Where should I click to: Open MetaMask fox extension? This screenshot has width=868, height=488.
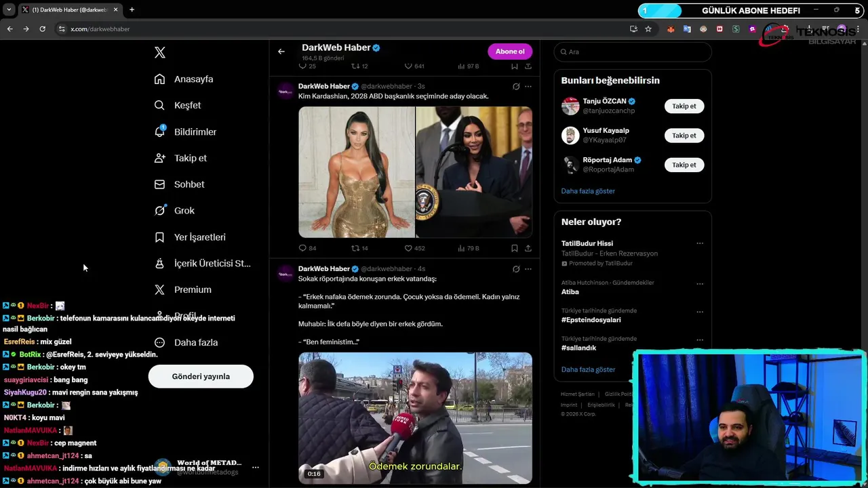click(x=671, y=29)
